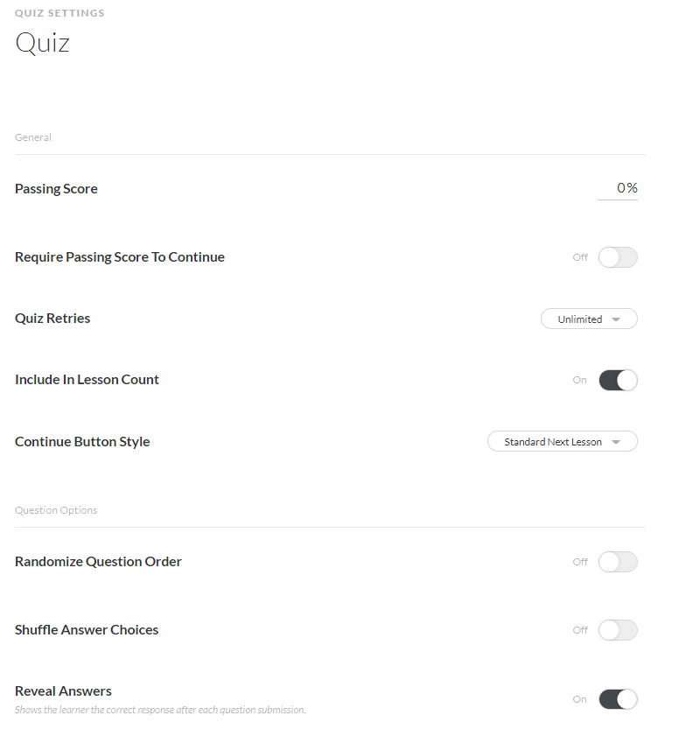Click the Passing Score label
Viewport: 700px width, 729px height.
click(56, 189)
